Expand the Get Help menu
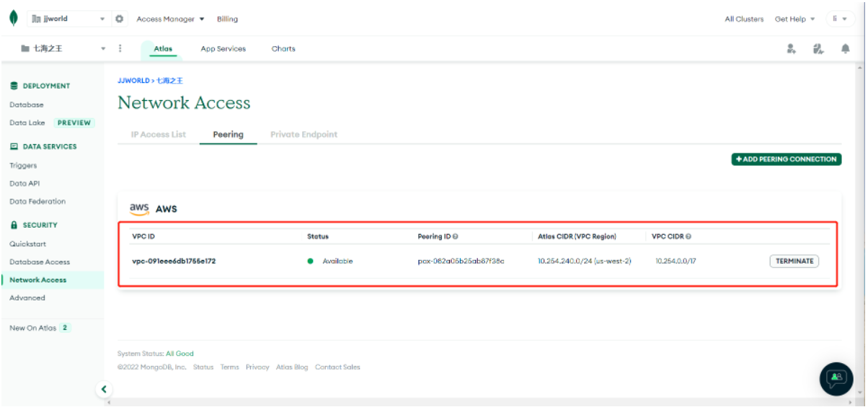The width and height of the screenshot is (868, 407). pyautogui.click(x=794, y=19)
